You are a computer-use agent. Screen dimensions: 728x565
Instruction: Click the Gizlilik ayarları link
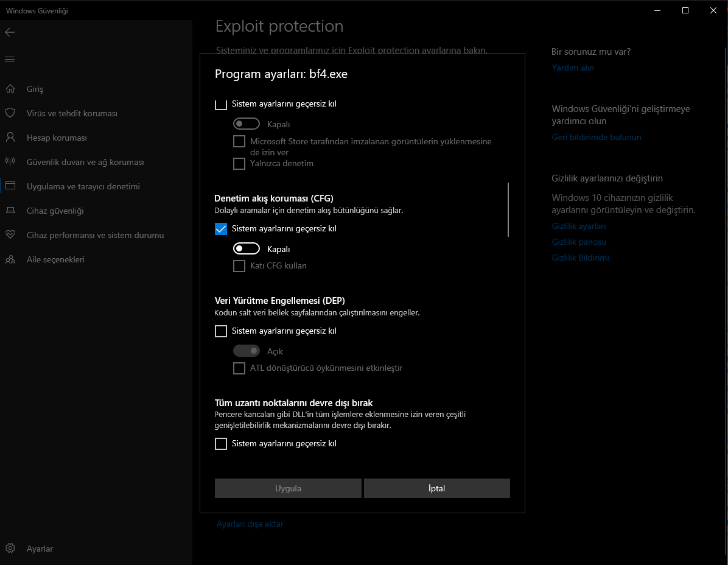click(579, 226)
